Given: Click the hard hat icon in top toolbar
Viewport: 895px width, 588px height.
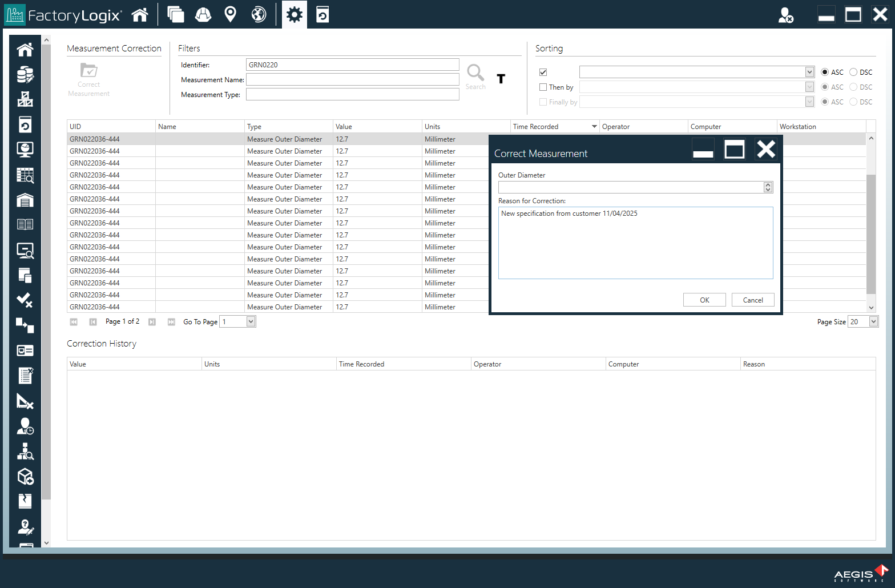Looking at the screenshot, I should pyautogui.click(x=203, y=14).
